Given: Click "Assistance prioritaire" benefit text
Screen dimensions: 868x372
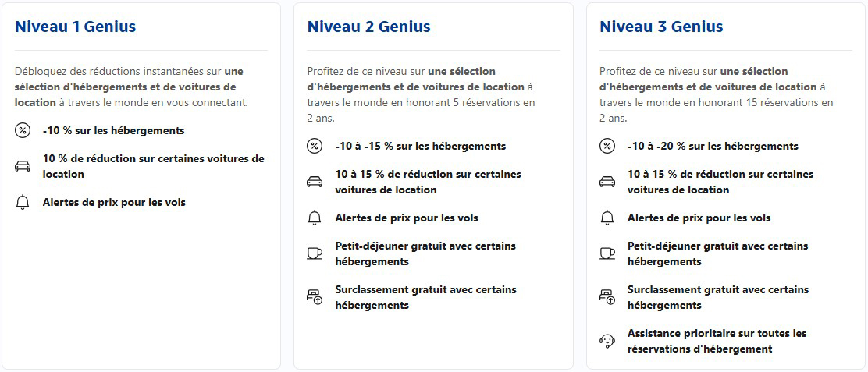Looking at the screenshot, I should 717,341.
